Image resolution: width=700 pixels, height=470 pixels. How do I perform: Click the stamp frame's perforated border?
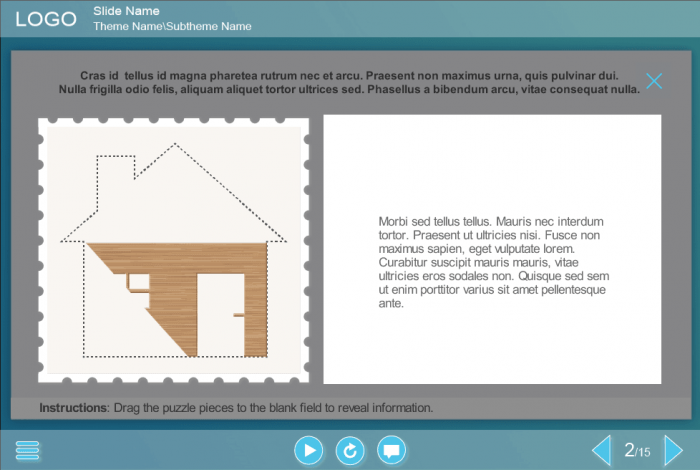click(43, 250)
